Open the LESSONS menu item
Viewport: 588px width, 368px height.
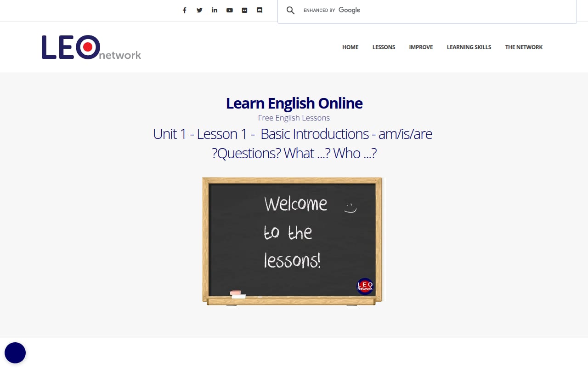click(x=384, y=47)
